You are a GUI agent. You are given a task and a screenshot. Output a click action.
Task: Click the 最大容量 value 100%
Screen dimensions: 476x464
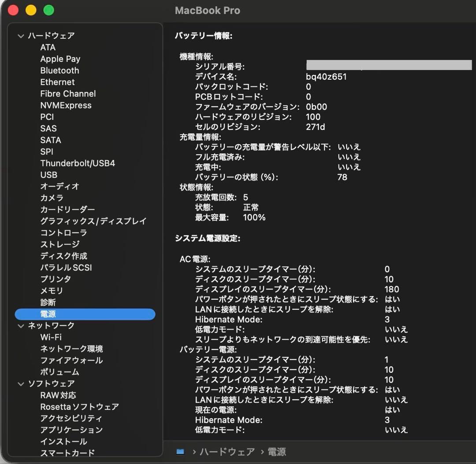click(254, 218)
